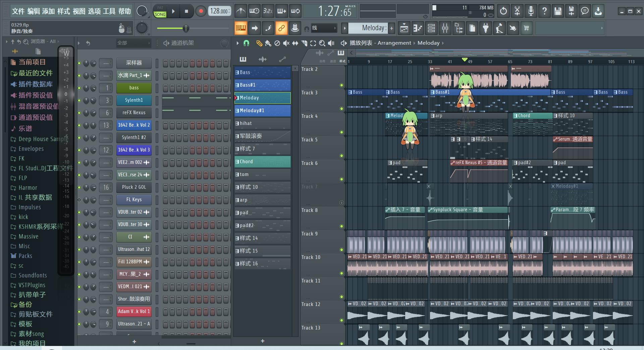Open the piano roll window button

click(418, 29)
